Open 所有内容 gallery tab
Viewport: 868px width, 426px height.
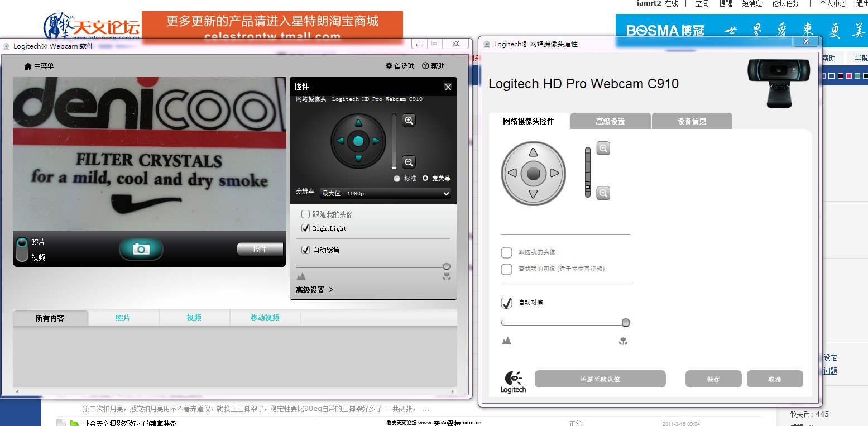(x=50, y=318)
